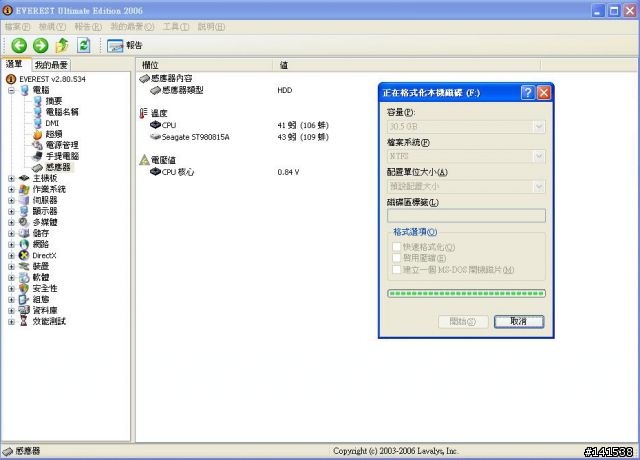Open the 檔案(F) menu

pos(17,27)
